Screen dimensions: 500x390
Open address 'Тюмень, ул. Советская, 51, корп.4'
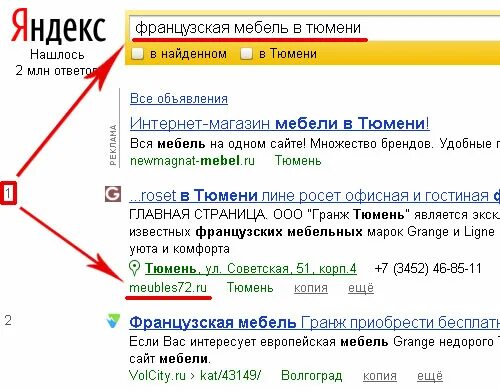(251, 268)
